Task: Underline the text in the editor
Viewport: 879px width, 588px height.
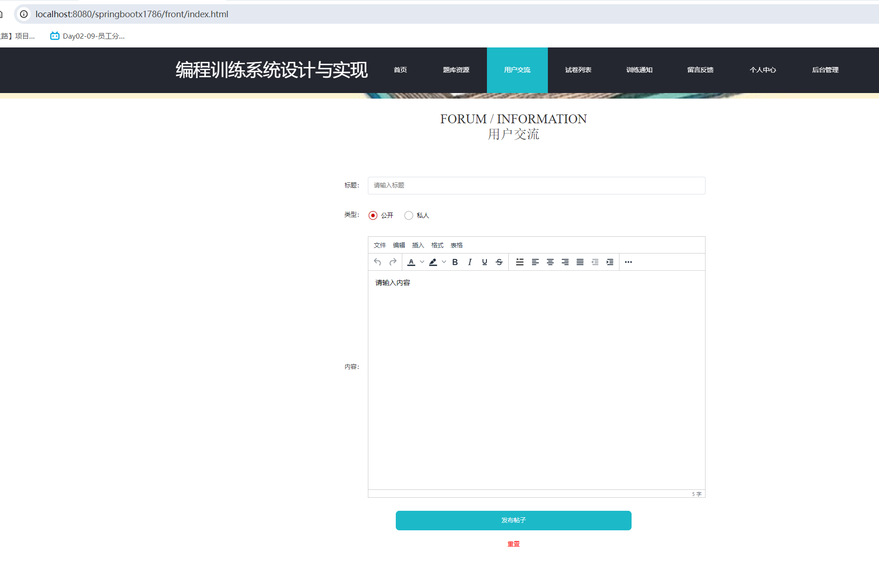Action: [484, 262]
